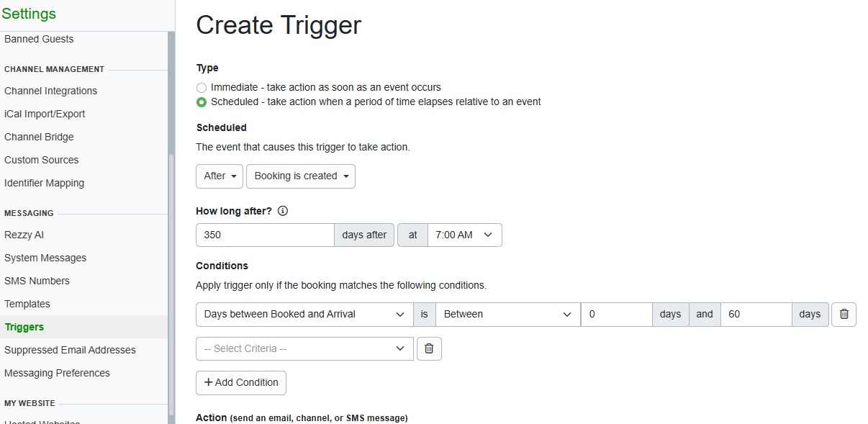Delete the Days between Booked and Arrival condition
Screen dimensions: 868x424
pos(844,315)
